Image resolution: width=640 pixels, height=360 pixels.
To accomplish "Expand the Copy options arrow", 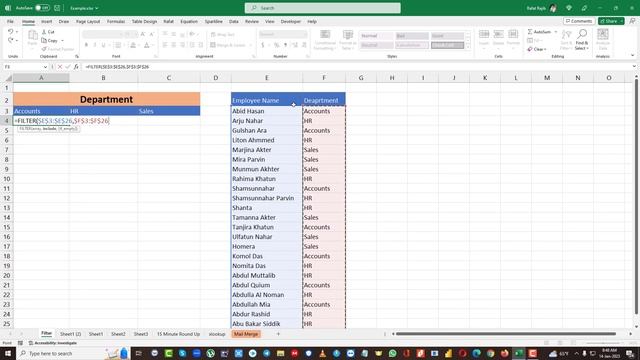I will (x=62, y=40).
